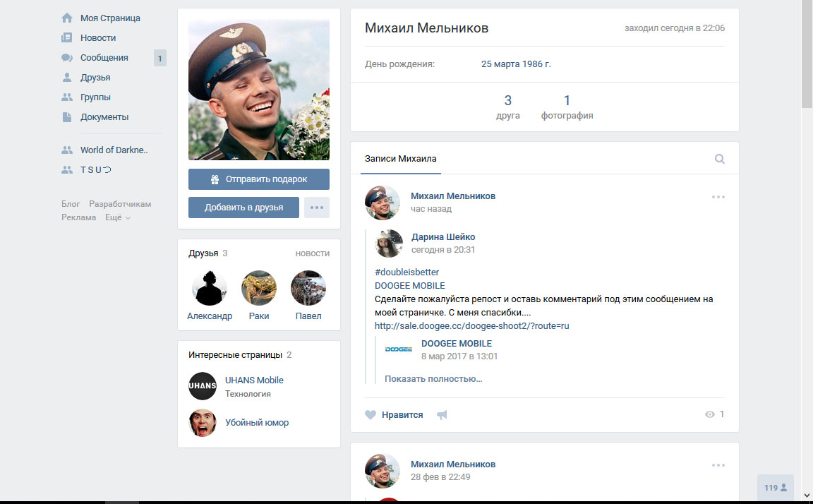
Task: Open three-dots options on first post
Action: coord(718,197)
